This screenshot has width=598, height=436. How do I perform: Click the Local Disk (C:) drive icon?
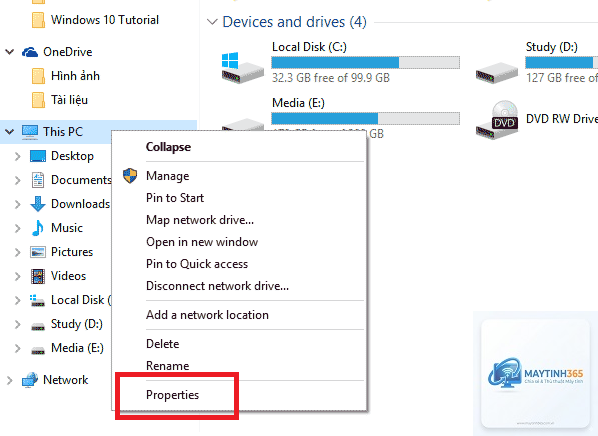[x=243, y=68]
